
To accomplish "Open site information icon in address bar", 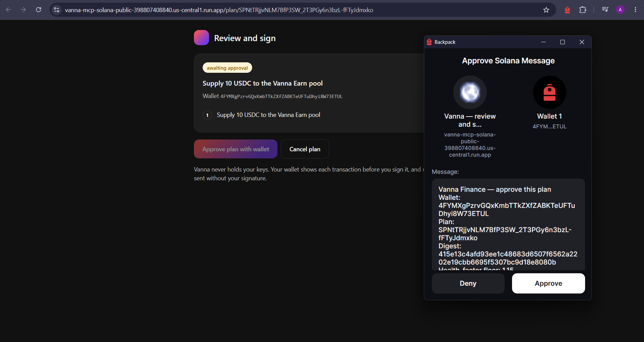I will pos(57,10).
